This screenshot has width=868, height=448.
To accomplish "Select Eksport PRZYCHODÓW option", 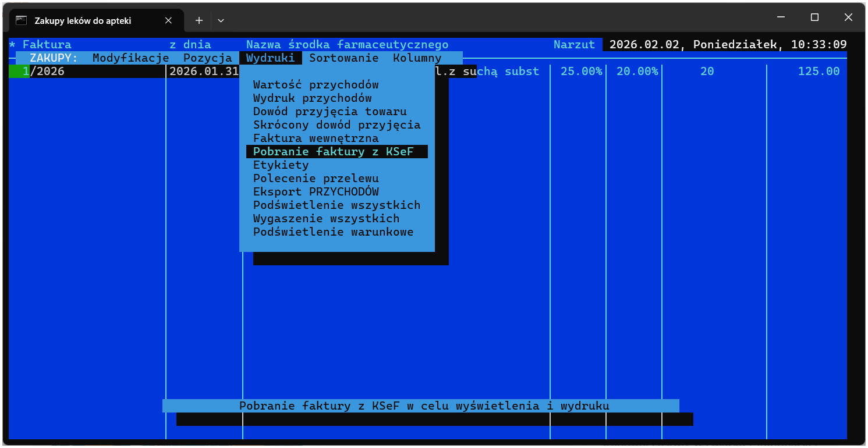I will point(316,192).
